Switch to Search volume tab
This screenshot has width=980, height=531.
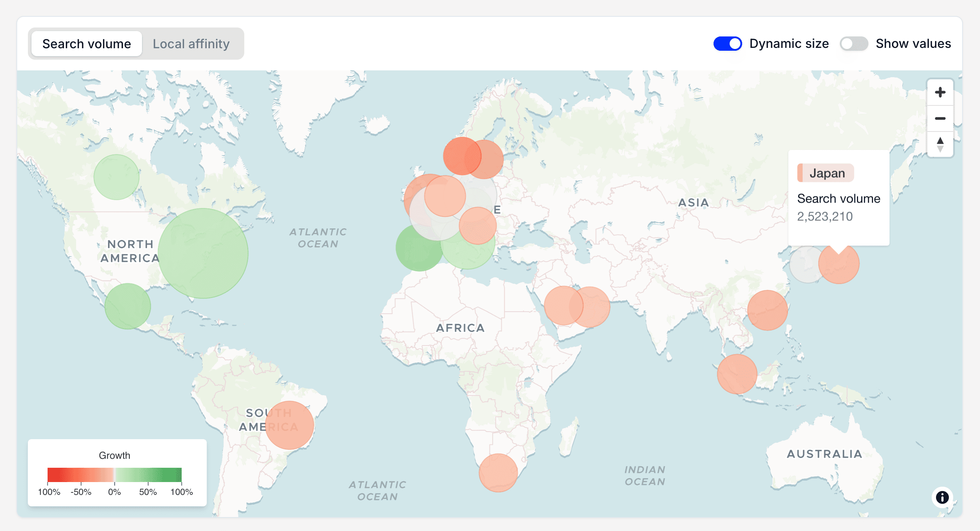[x=86, y=44]
